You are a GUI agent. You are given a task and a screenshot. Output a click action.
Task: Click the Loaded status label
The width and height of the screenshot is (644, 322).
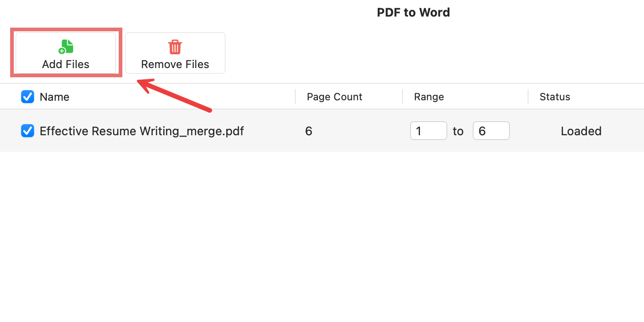point(581,131)
